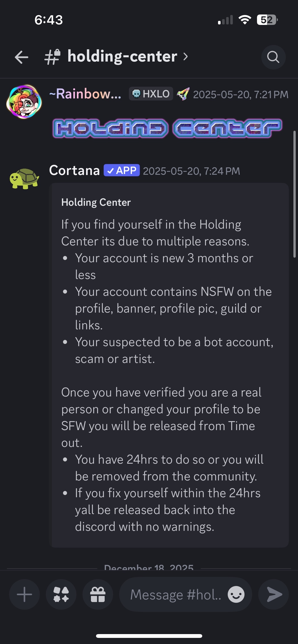
Task: Expand holding-center channel details chevron
Action: (x=186, y=56)
